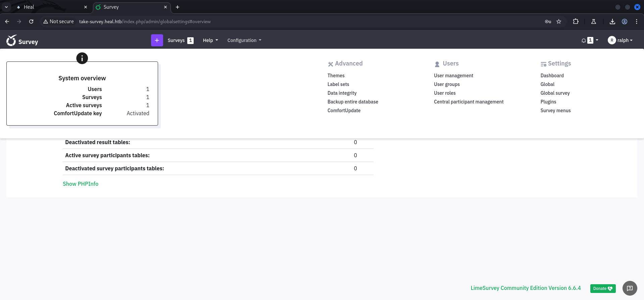644x300 pixels.
Task: Open the notifications bell icon
Action: (x=584, y=40)
